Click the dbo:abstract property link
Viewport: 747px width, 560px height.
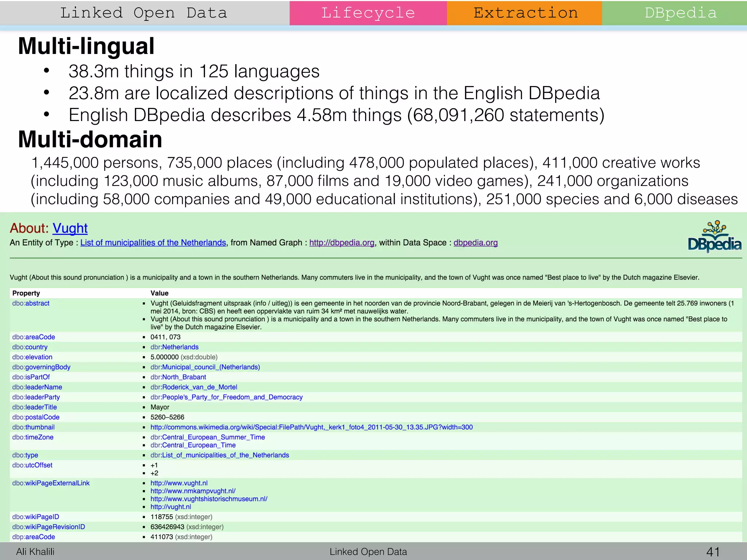(x=31, y=303)
